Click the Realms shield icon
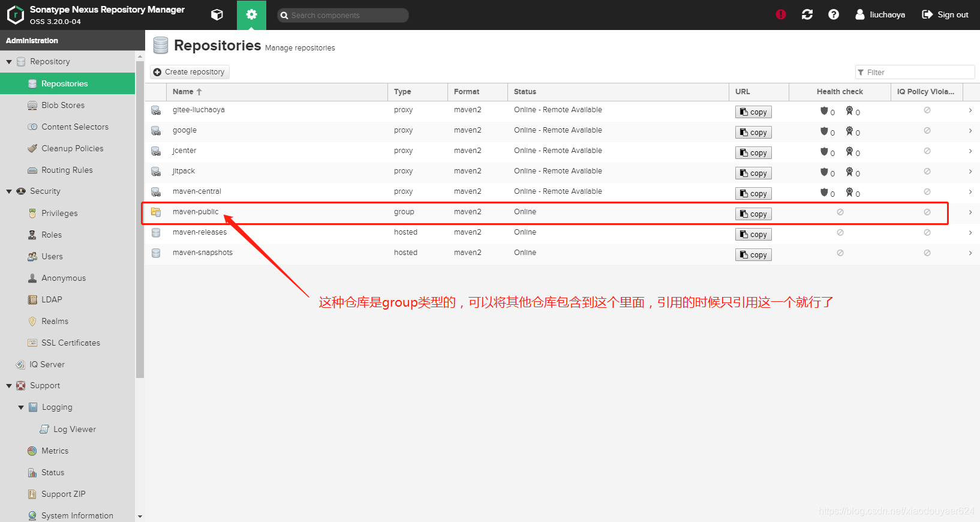The width and height of the screenshot is (980, 522). point(32,321)
